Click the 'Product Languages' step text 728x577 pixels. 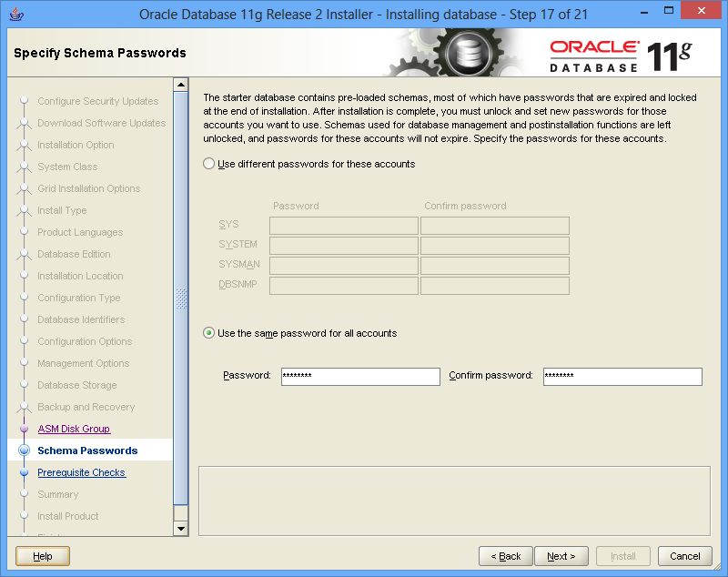pyautogui.click(x=80, y=232)
